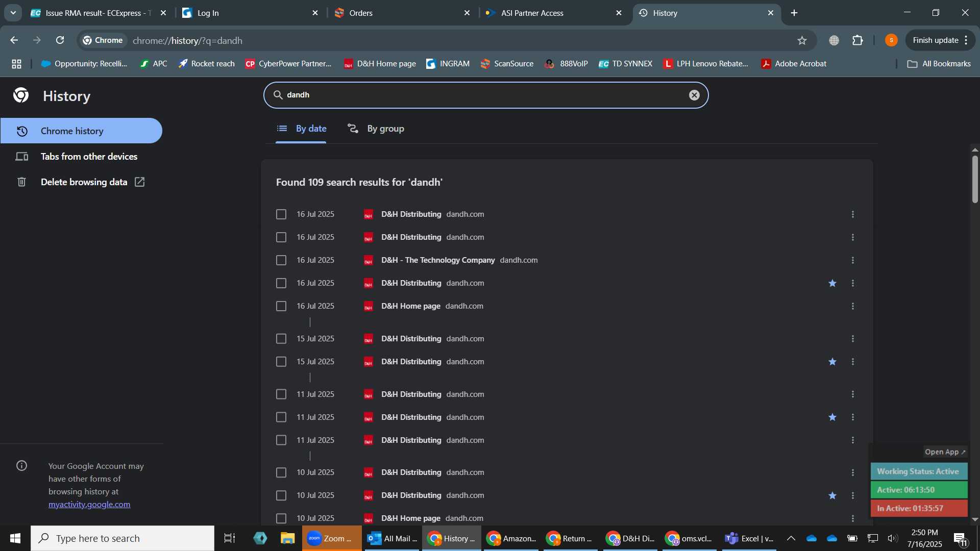980x551 pixels.
Task: Open more actions for D&H - The Technology Company
Action: [x=853, y=260]
